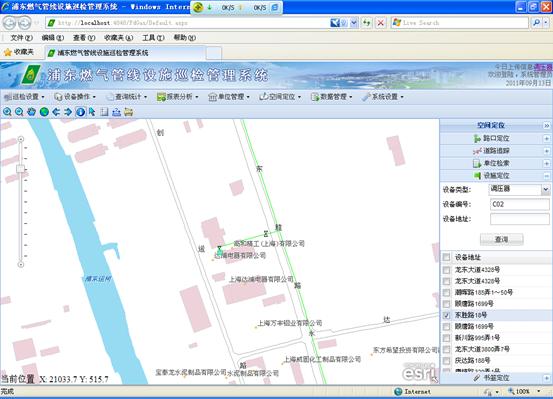
Task: Uncheck the 东胜路18号 checkbox
Action: coord(446,315)
